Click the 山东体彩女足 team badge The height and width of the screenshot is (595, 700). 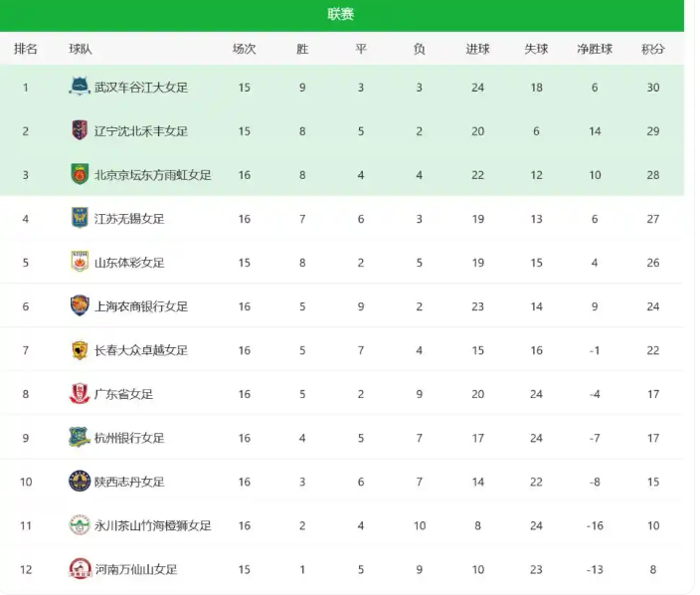pyautogui.click(x=79, y=262)
